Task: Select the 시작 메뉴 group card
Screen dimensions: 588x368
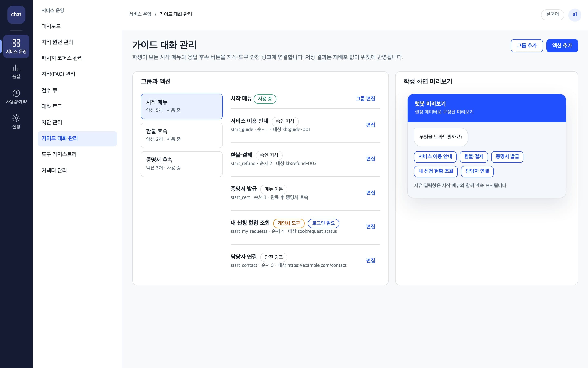Action: pyautogui.click(x=182, y=106)
